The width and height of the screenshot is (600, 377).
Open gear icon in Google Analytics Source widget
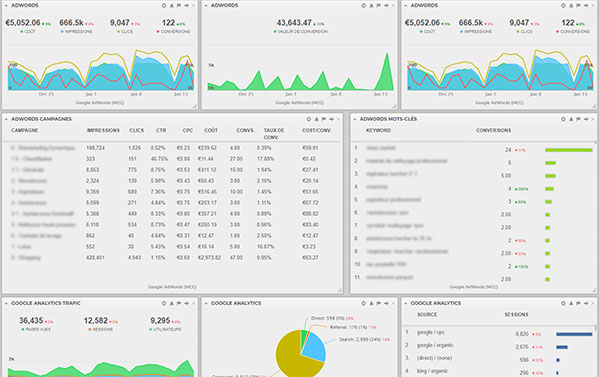[x=563, y=304]
